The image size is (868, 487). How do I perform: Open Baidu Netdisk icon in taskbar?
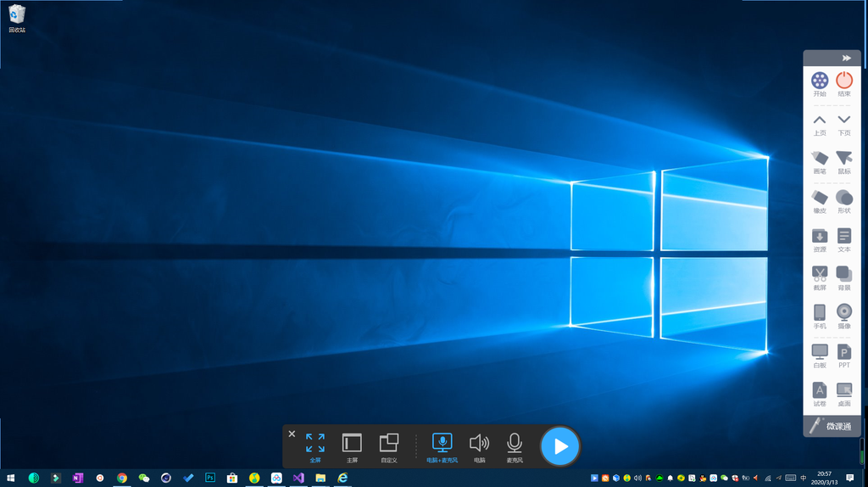tap(276, 478)
